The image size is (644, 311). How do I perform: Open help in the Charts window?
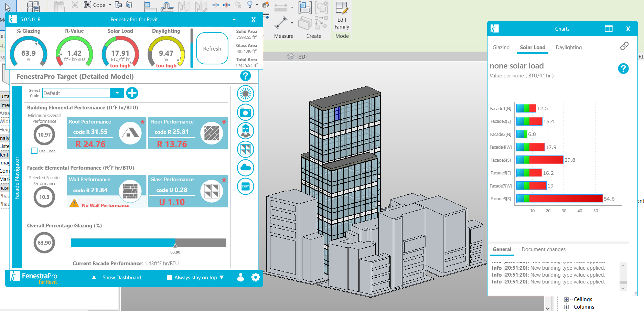pyautogui.click(x=623, y=68)
